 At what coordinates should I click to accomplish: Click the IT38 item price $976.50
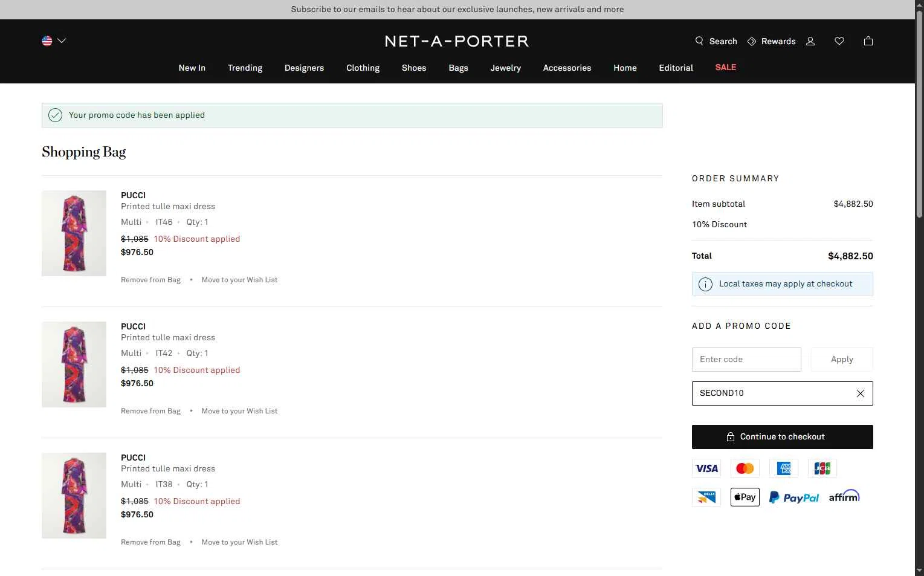[137, 515]
